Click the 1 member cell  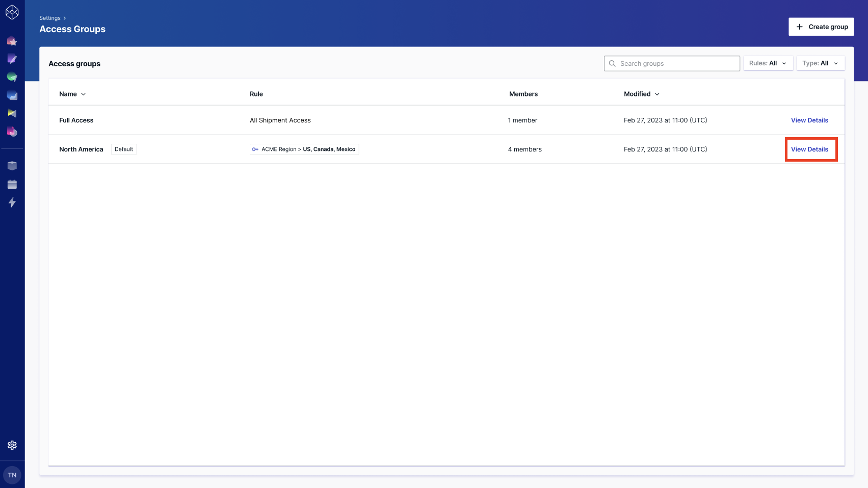[x=522, y=120]
